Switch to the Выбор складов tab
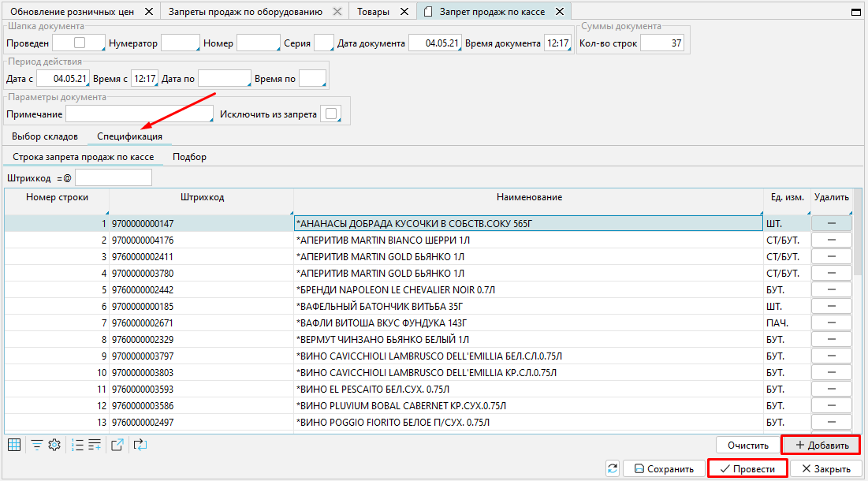This screenshot has height=481, width=868. tap(45, 136)
